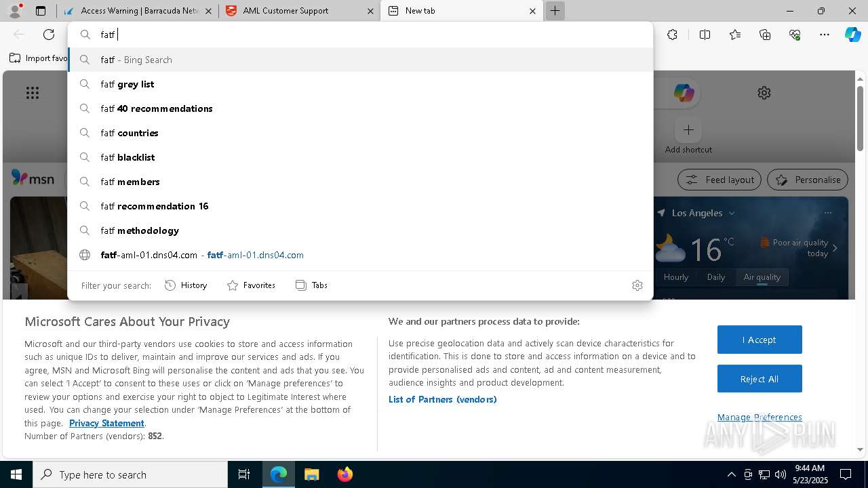868x488 pixels.
Task: Click the I Accept cookies button
Action: pyautogui.click(x=759, y=340)
